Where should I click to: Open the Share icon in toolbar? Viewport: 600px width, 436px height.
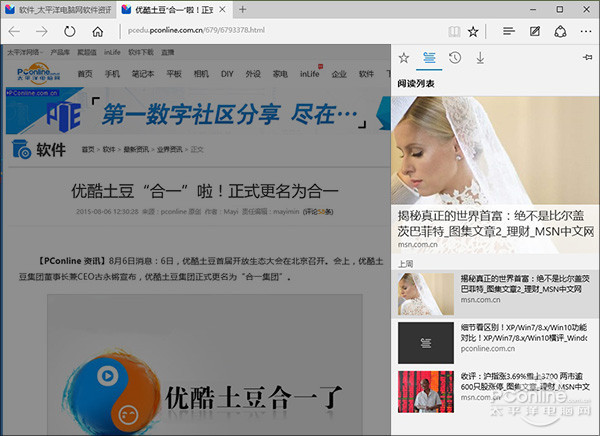click(560, 31)
